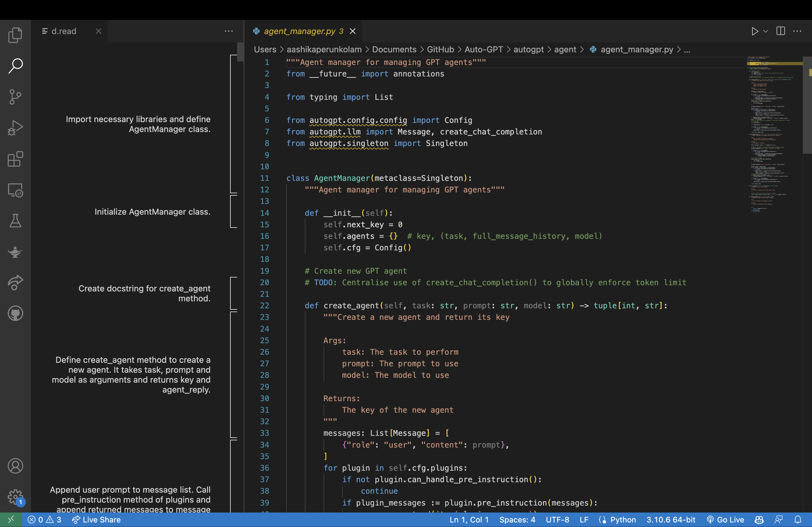Open the Remote Explorer view

[15, 190]
